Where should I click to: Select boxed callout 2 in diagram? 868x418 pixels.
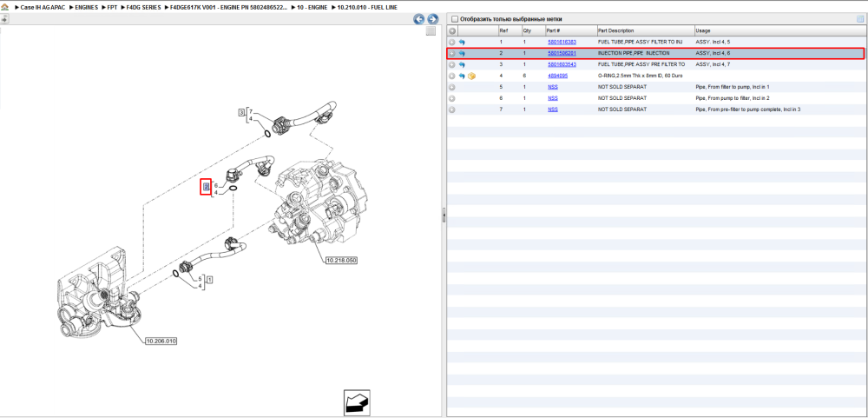(x=206, y=187)
